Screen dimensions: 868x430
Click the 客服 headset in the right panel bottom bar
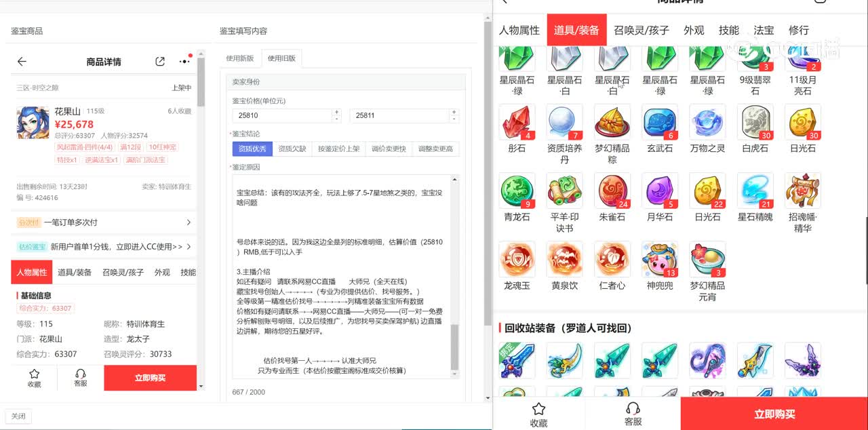coord(633,414)
